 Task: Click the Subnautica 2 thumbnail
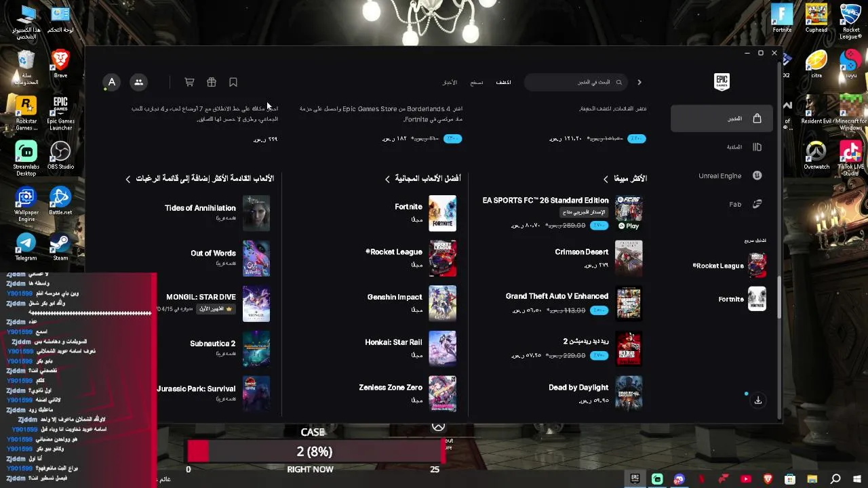256,348
